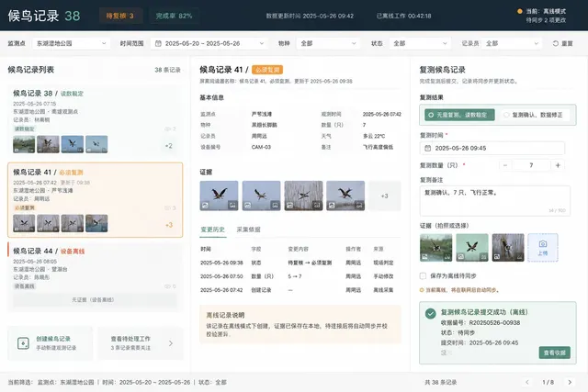Click +2 more photos on 候鸟记录 38

[x=169, y=146]
